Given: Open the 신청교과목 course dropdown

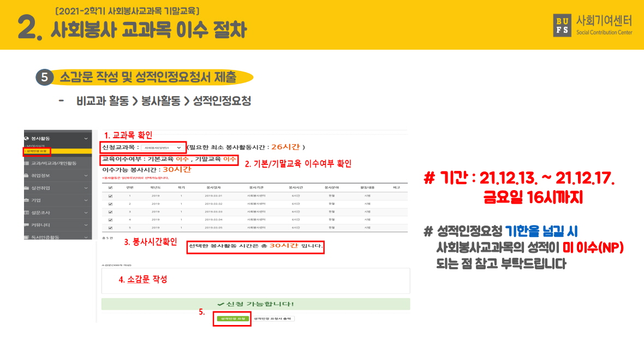Looking at the screenshot, I should [x=162, y=147].
